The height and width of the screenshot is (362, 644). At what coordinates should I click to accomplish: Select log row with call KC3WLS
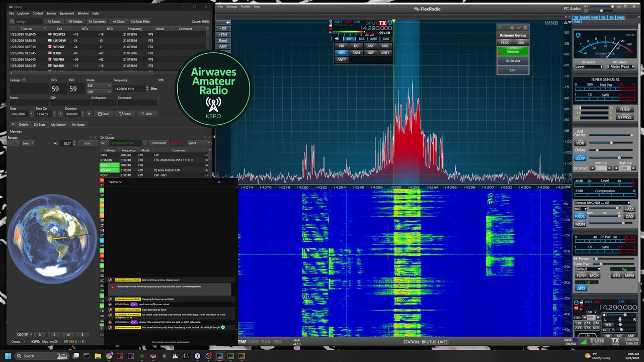pos(108,34)
